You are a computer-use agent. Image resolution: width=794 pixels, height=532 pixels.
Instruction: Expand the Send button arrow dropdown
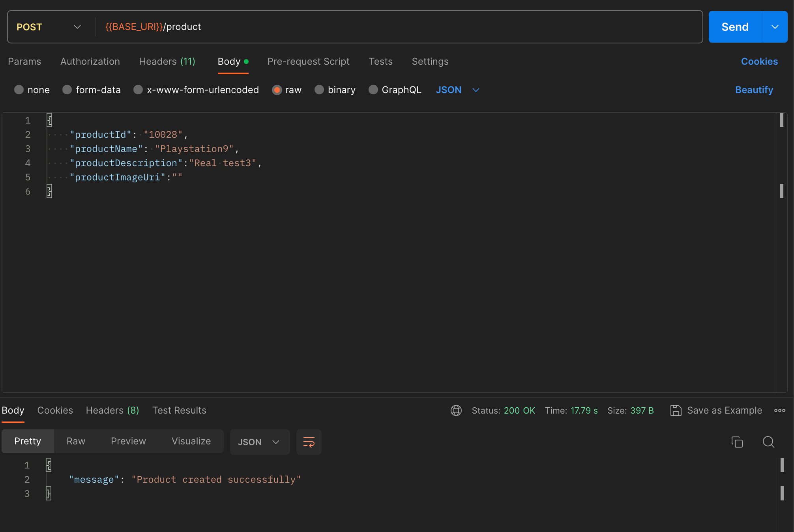tap(775, 27)
